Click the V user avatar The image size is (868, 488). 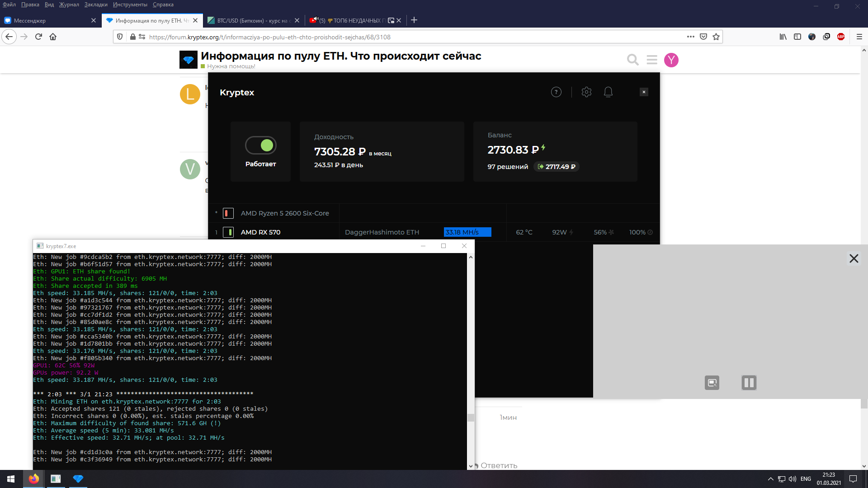point(190,169)
